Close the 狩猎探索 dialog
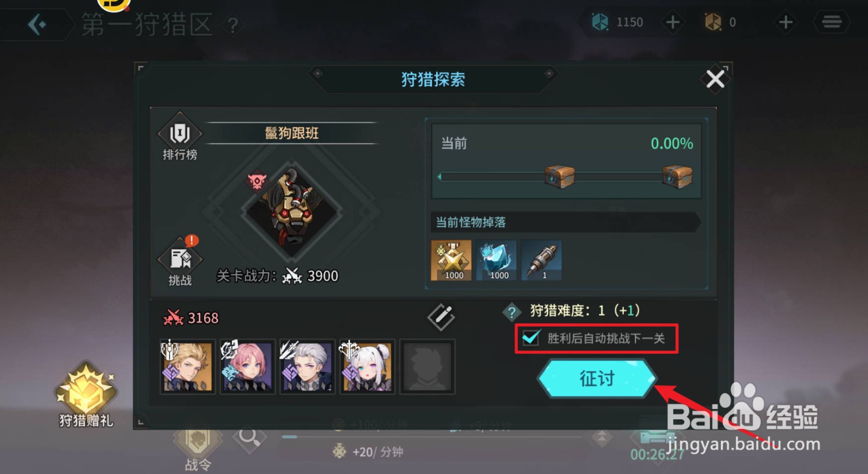 click(x=715, y=79)
